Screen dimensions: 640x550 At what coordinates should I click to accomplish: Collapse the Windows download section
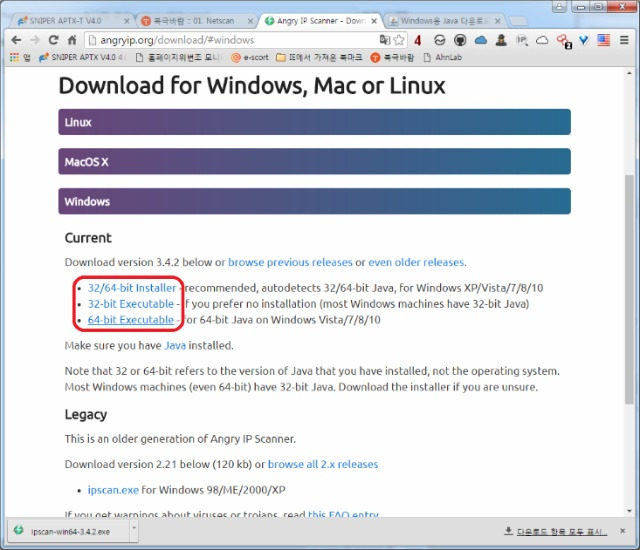click(x=314, y=201)
